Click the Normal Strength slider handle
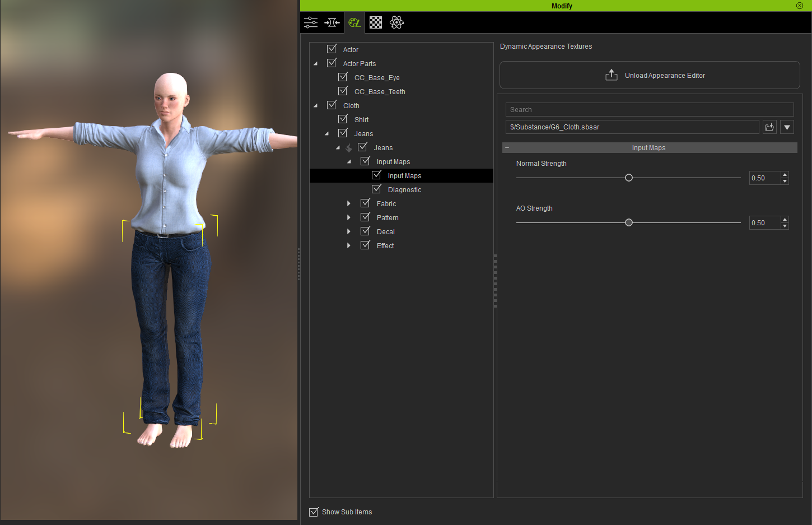The width and height of the screenshot is (812, 525). pos(629,178)
